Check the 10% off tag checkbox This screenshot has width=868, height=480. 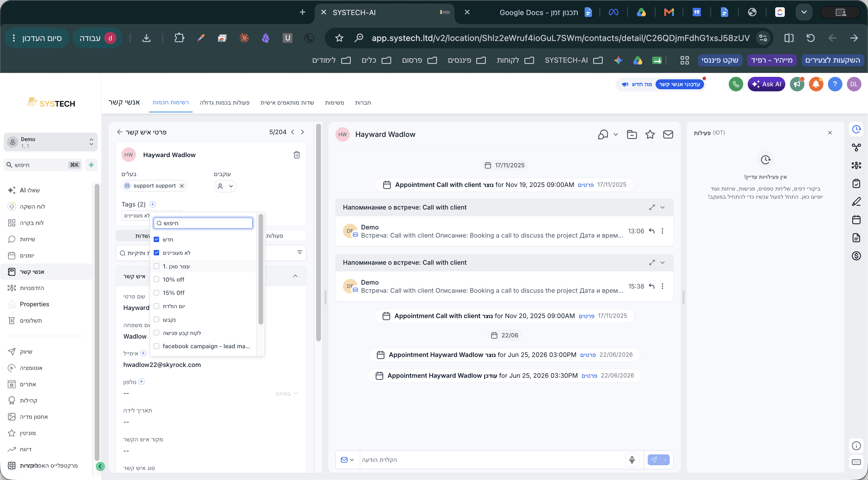click(156, 279)
